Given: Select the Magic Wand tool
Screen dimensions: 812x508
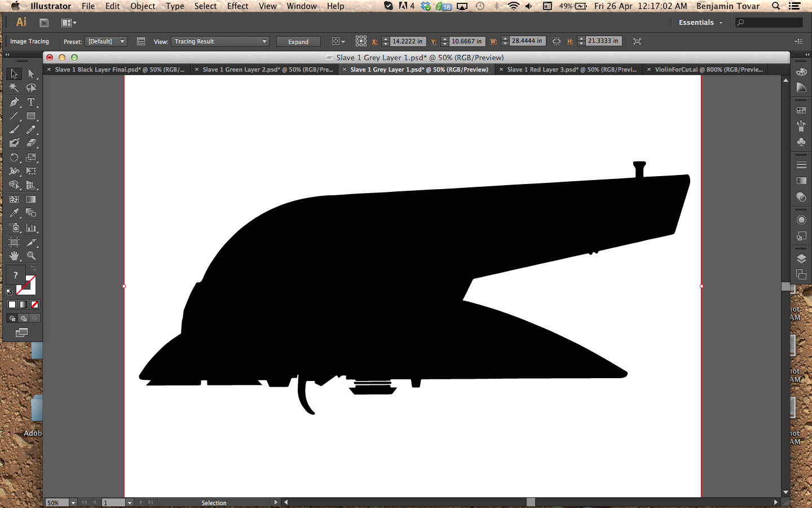Looking at the screenshot, I should coord(14,87).
